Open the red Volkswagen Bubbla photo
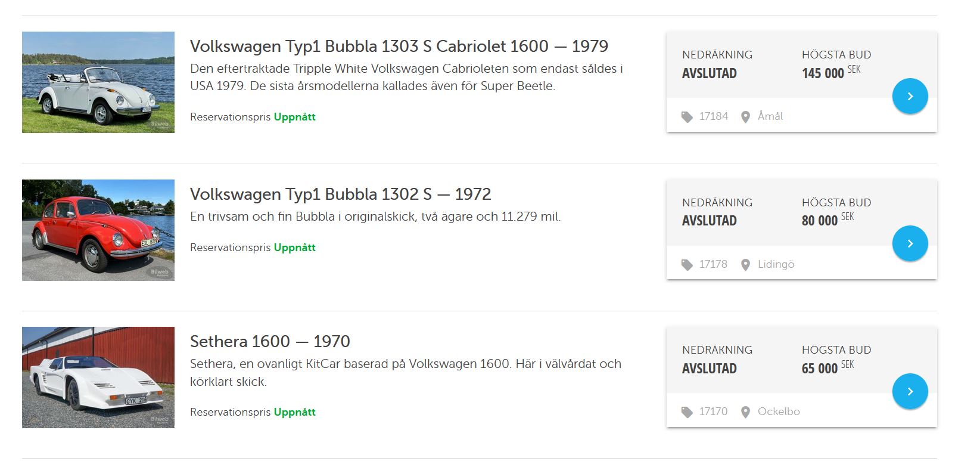The image size is (980, 461). click(x=98, y=230)
